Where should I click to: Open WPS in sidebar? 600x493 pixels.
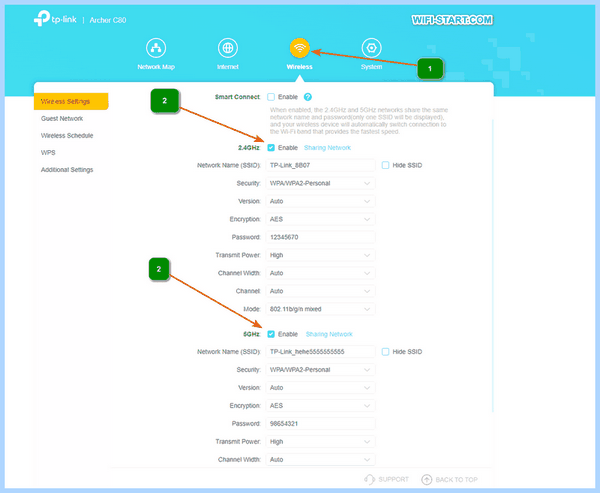pos(48,153)
